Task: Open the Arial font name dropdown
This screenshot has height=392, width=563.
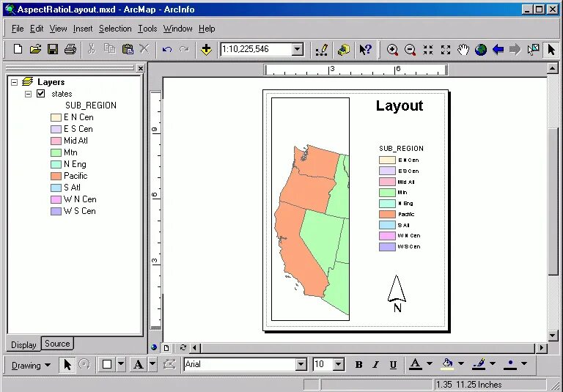Action: pyautogui.click(x=301, y=365)
